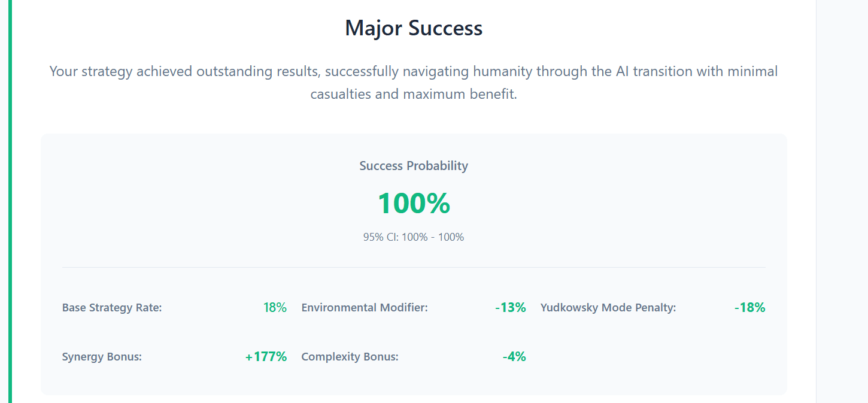Click the Base Strategy Rate 18% value

click(x=275, y=308)
